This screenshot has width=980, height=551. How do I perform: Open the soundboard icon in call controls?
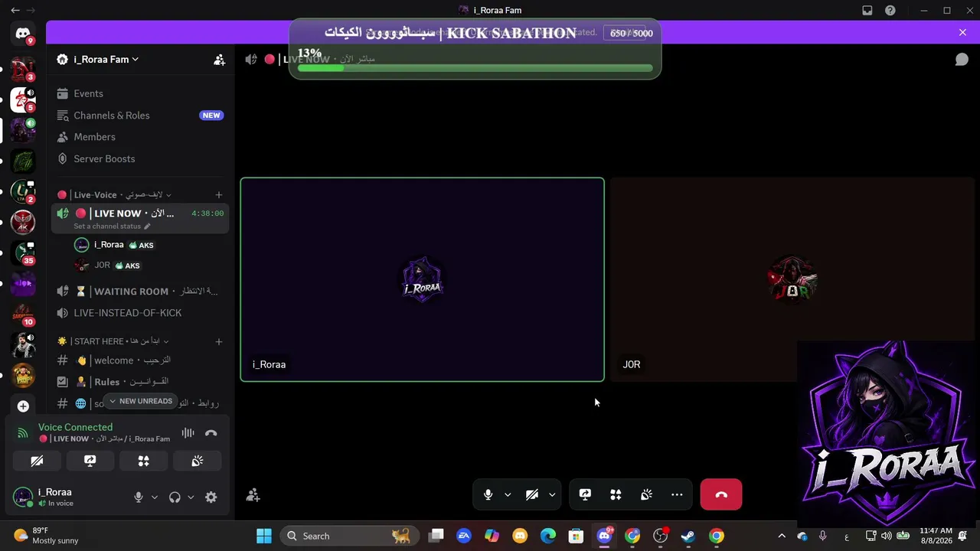646,495
